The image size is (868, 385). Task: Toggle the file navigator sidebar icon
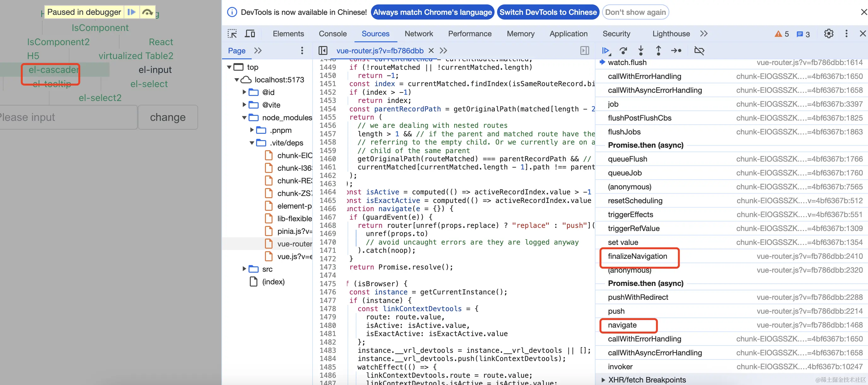(x=323, y=50)
